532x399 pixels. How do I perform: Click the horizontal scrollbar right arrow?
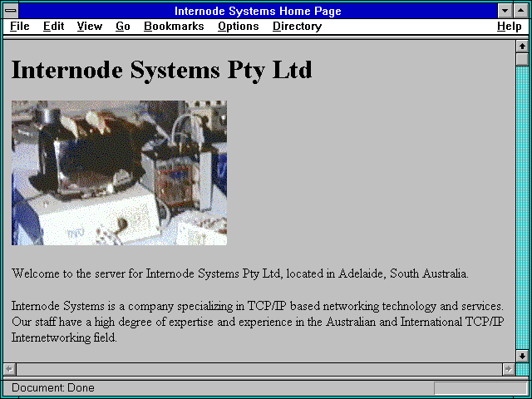(x=508, y=369)
